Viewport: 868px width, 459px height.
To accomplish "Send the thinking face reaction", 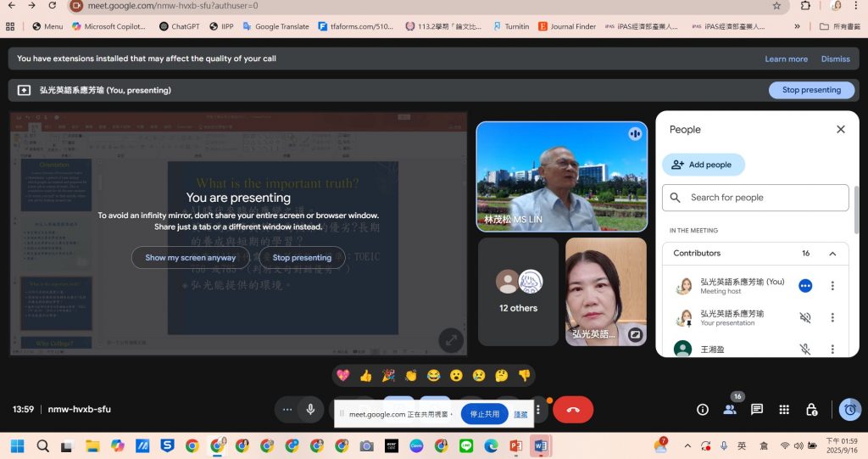I will [x=502, y=375].
